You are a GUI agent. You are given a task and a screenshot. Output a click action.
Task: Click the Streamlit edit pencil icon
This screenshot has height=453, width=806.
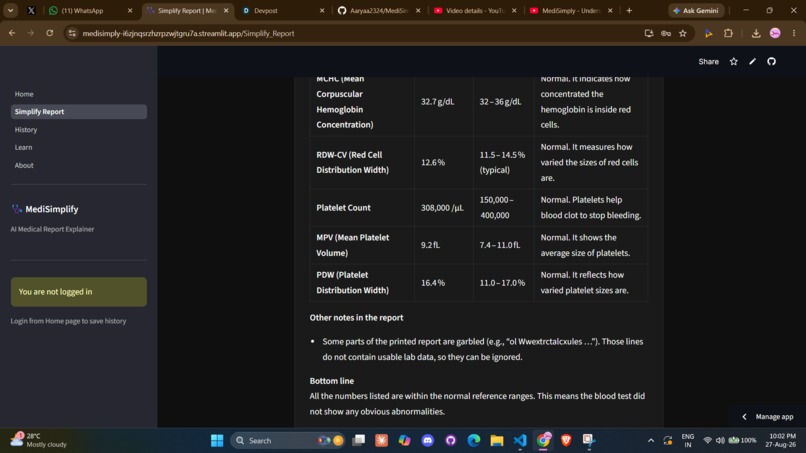(x=753, y=62)
